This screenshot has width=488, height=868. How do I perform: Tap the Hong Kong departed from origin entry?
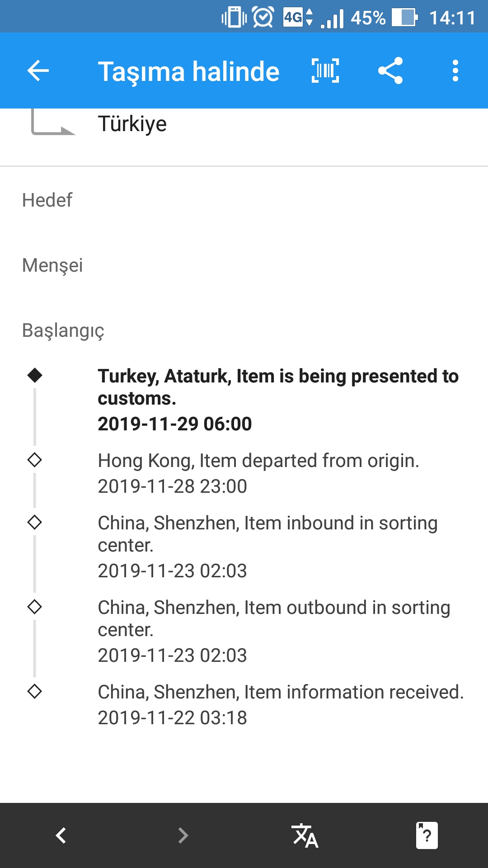[258, 473]
